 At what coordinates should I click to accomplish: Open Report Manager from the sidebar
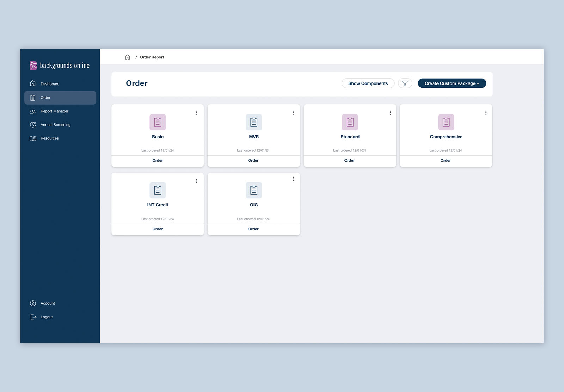pos(54,111)
